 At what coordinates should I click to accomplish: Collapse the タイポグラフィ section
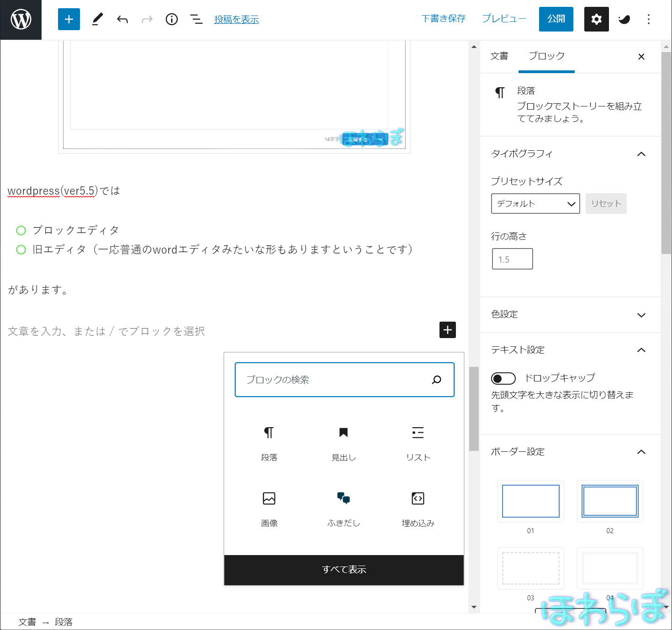pyautogui.click(x=641, y=154)
